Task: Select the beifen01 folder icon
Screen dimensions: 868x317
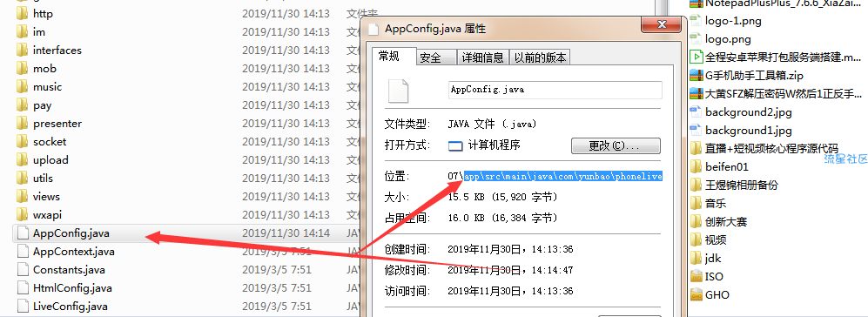Action: pyautogui.click(x=696, y=166)
